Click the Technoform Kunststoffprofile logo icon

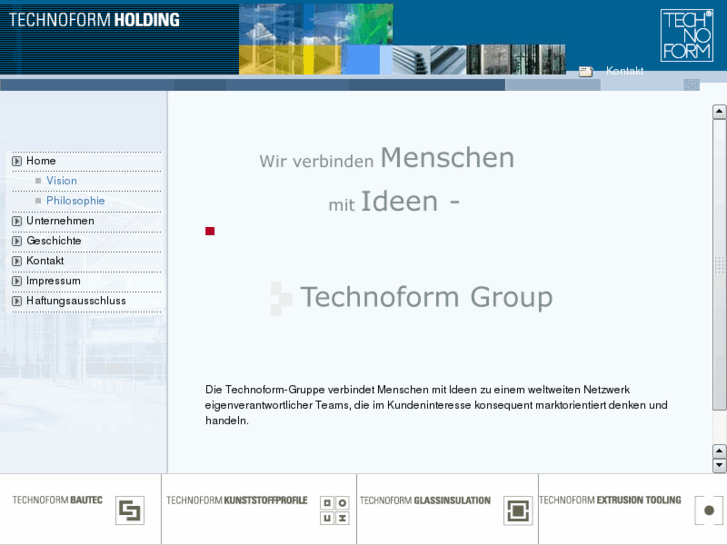click(334, 510)
